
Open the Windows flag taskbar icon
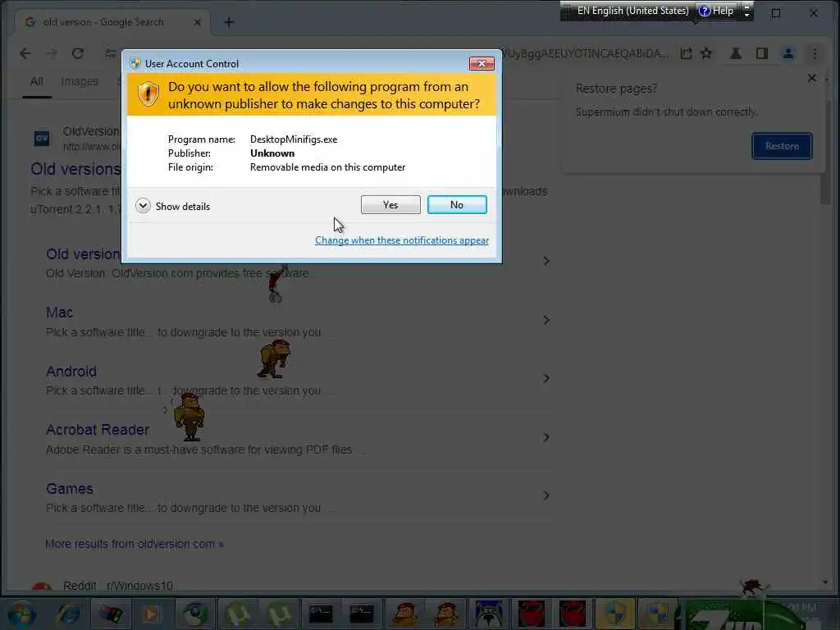click(x=111, y=614)
